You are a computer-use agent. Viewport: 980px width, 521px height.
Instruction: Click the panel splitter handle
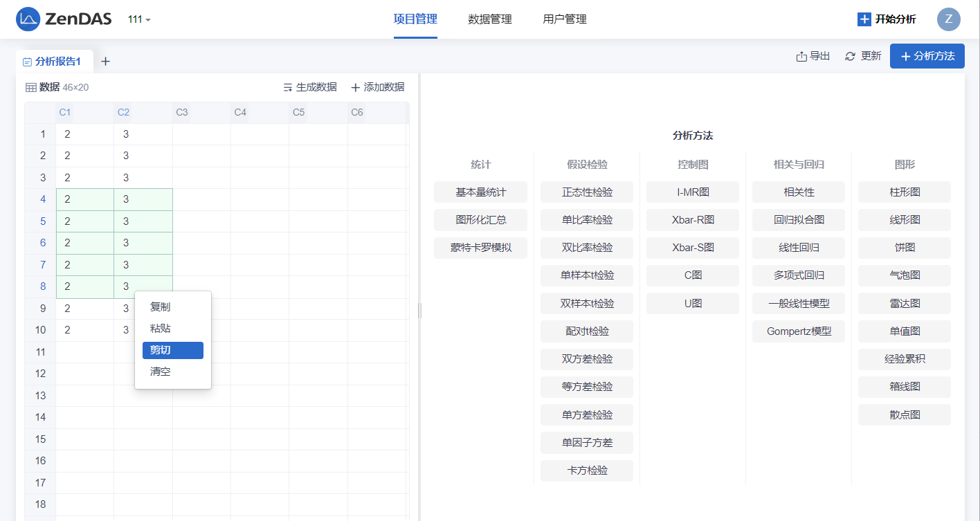(x=419, y=311)
